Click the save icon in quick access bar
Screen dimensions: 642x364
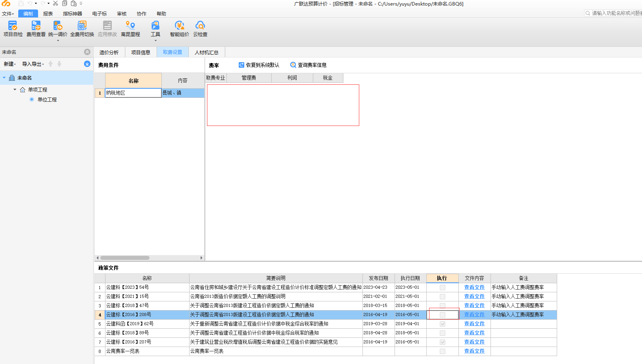[x=21, y=4]
